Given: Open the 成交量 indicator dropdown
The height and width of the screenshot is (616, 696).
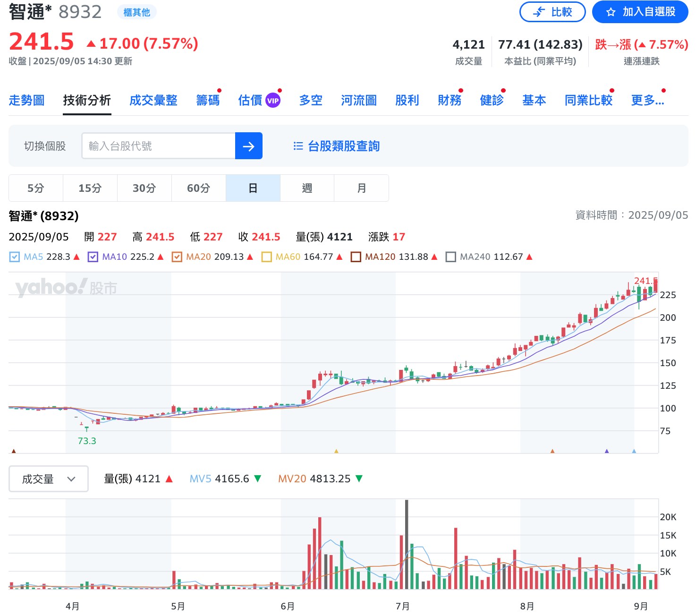Looking at the screenshot, I should (x=48, y=479).
